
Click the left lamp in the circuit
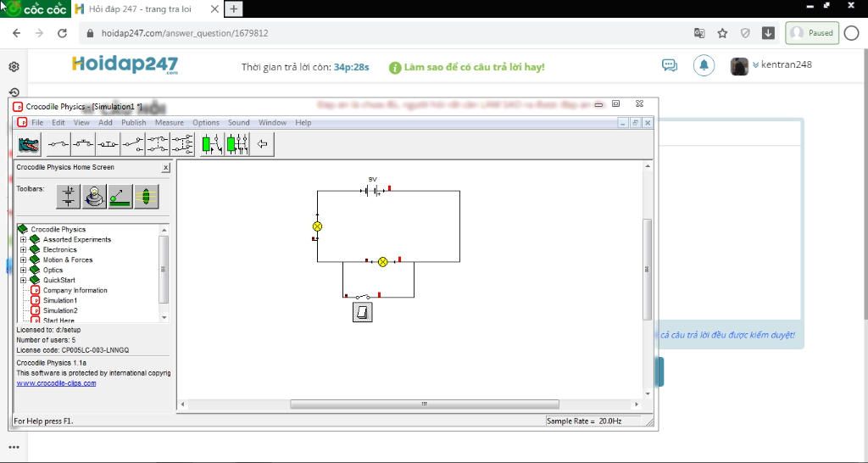317,226
